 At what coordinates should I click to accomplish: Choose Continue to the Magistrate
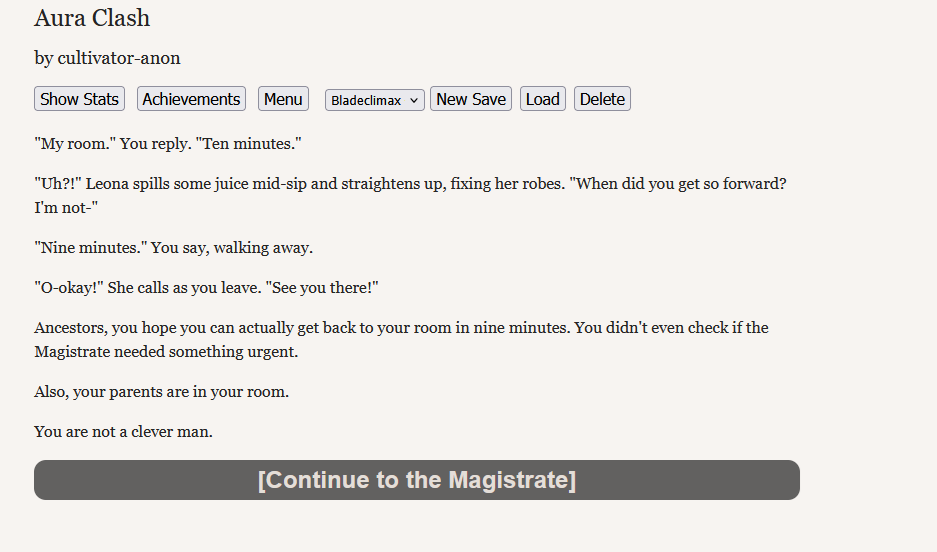tap(417, 480)
